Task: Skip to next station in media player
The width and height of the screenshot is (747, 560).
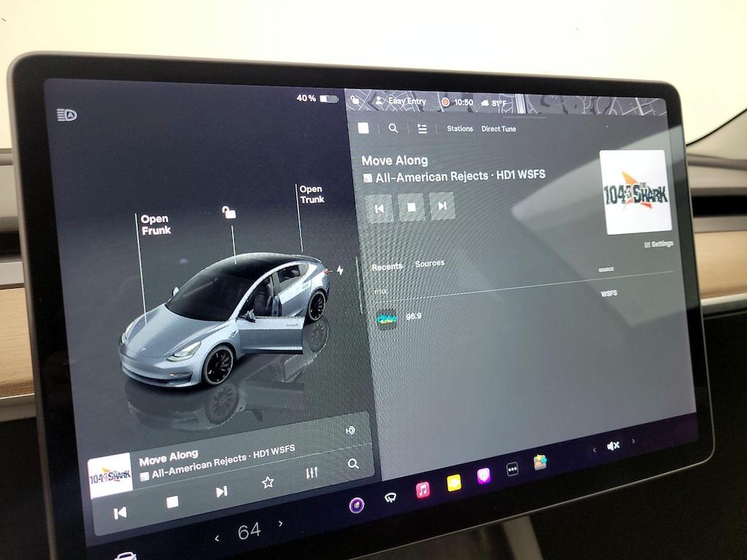Action: pos(442,206)
